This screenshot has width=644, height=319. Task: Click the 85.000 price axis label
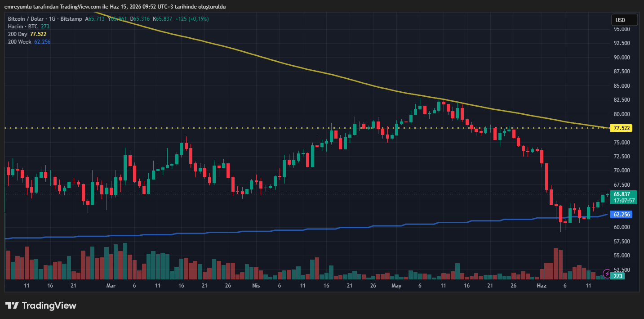click(622, 86)
